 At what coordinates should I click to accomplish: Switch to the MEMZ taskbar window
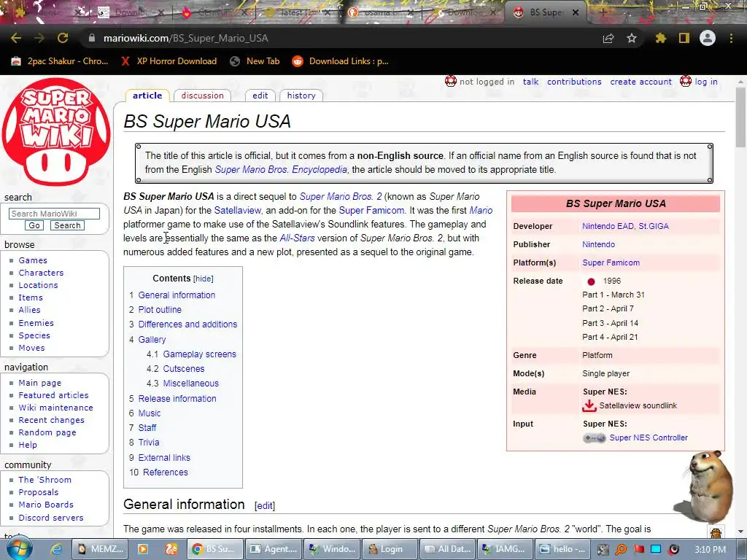(x=101, y=549)
